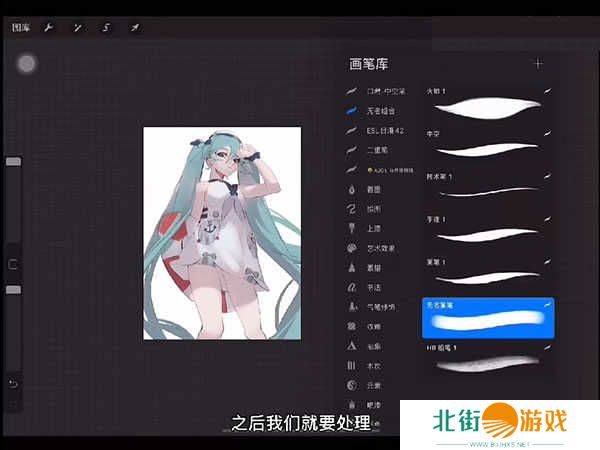The image size is (600, 450).
Task: Return to the 图库 gallery
Action: tap(21, 28)
